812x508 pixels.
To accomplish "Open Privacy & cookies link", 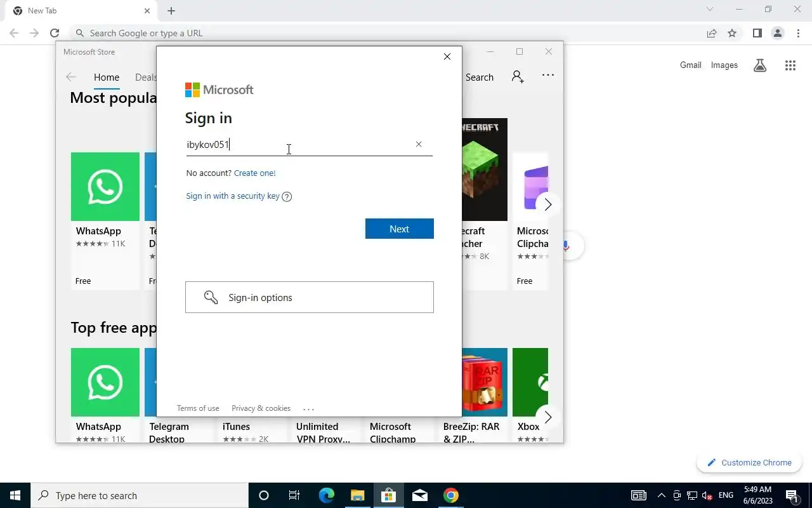I will pos(261,408).
